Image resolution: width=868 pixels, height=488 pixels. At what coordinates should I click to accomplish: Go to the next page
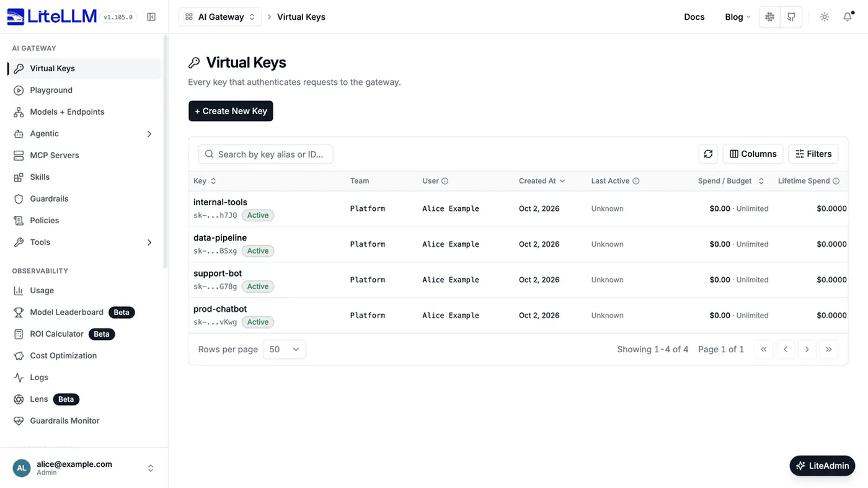coord(807,349)
